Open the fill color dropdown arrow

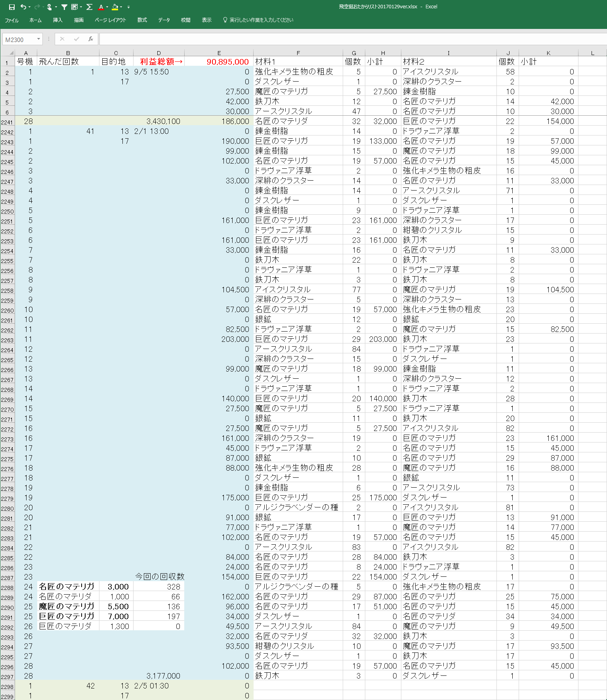tap(121, 7)
